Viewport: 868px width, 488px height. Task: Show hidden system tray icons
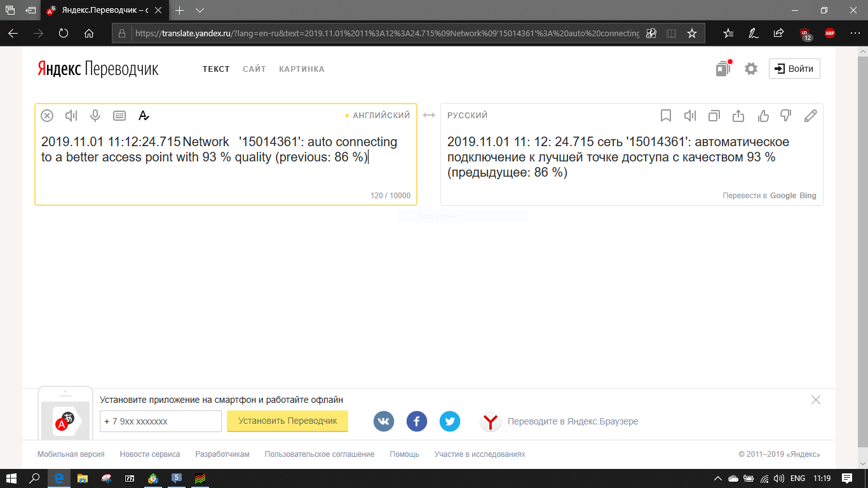[718, 478]
